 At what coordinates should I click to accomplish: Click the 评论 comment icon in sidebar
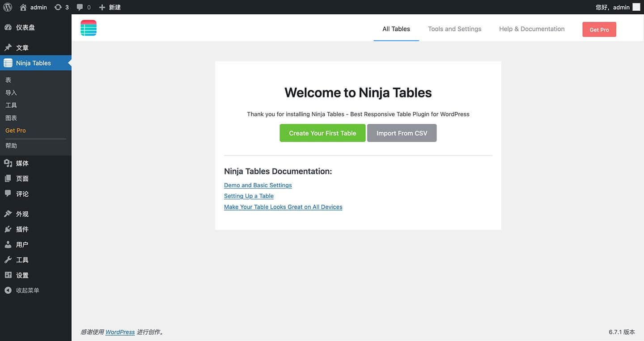8,194
